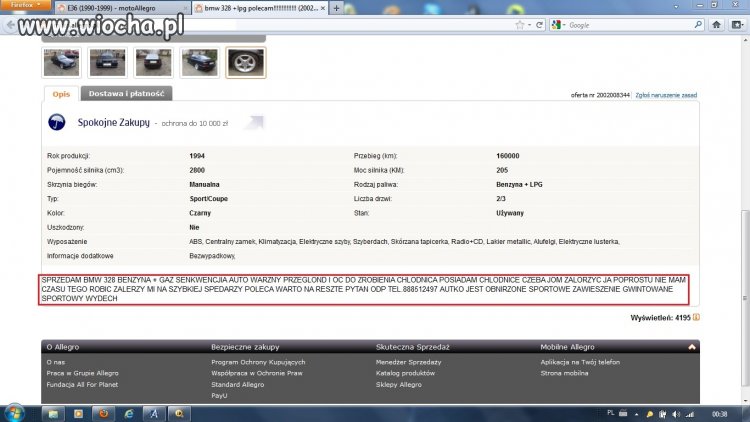Switch to Firefox in the taskbar
This screenshot has width=750, height=422.
[103, 413]
